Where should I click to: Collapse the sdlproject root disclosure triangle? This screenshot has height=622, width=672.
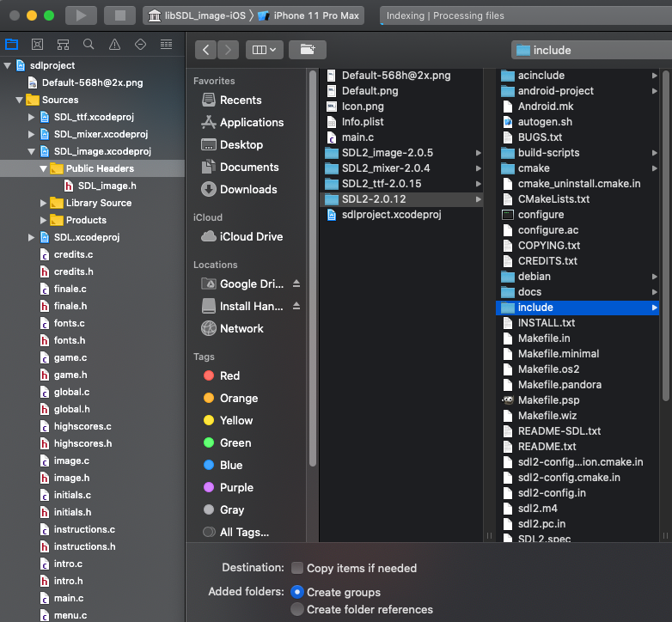click(7, 65)
